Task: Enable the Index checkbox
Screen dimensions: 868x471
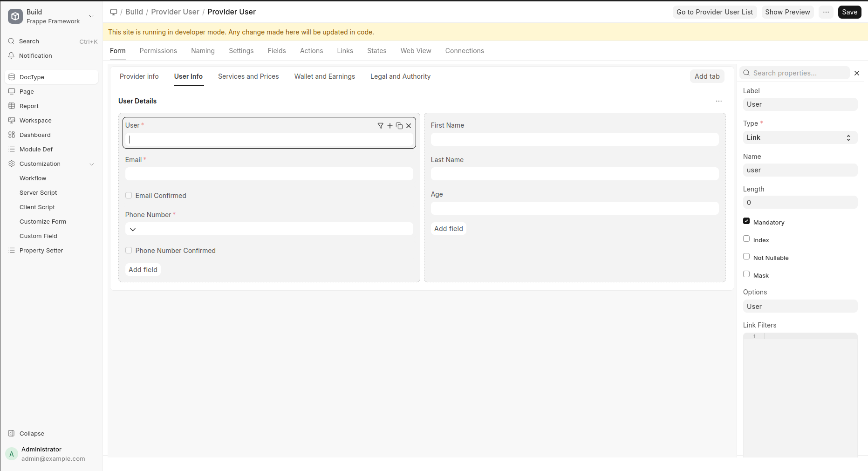Action: click(746, 239)
